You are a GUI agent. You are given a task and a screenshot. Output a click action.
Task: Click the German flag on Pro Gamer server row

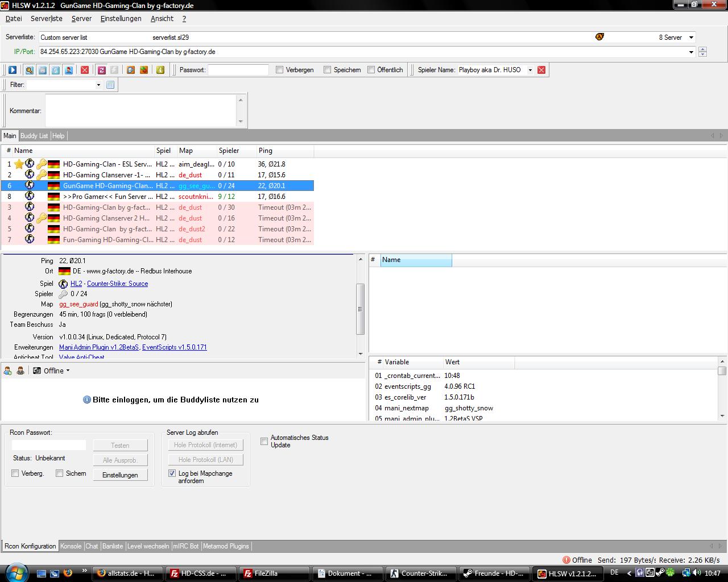point(54,197)
